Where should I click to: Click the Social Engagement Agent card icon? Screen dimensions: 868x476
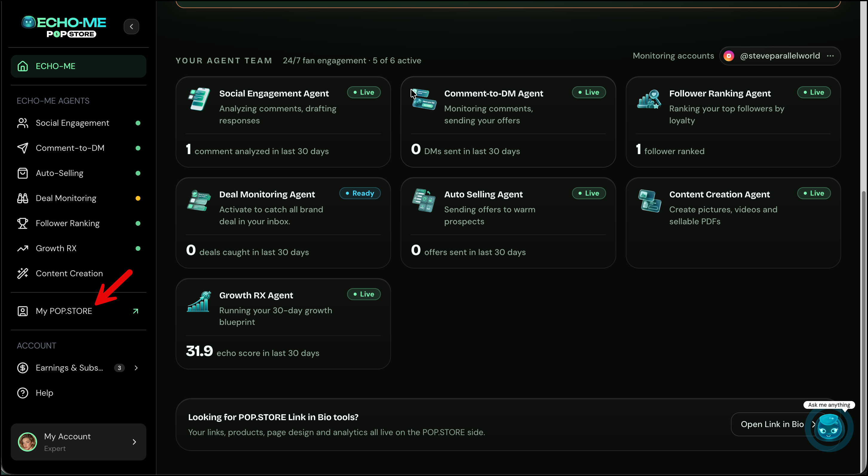coord(199,99)
